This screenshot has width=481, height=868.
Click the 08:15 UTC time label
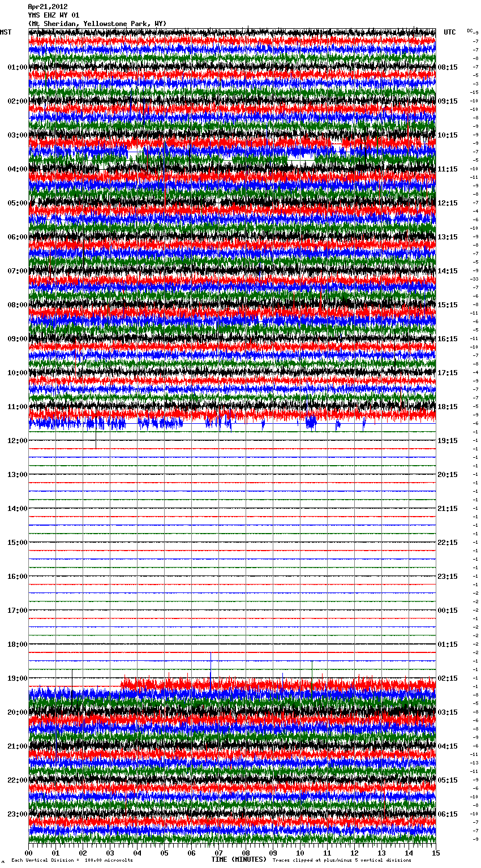[x=448, y=67]
